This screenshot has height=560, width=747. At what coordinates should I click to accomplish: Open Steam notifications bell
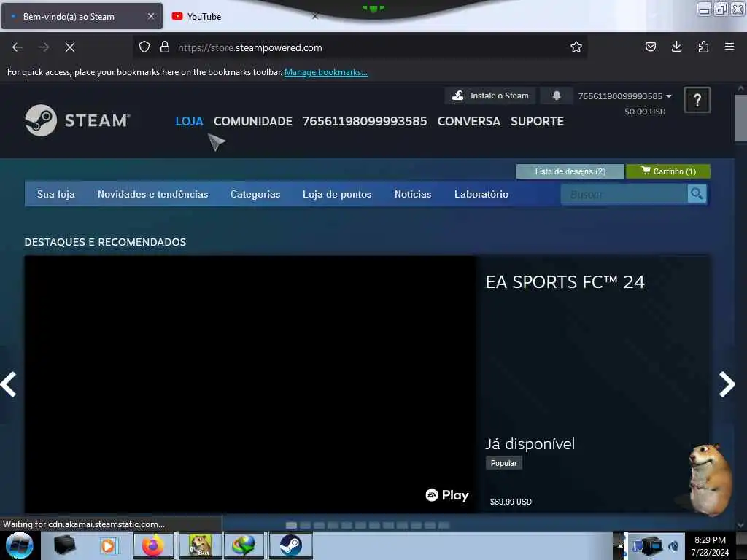coord(557,96)
